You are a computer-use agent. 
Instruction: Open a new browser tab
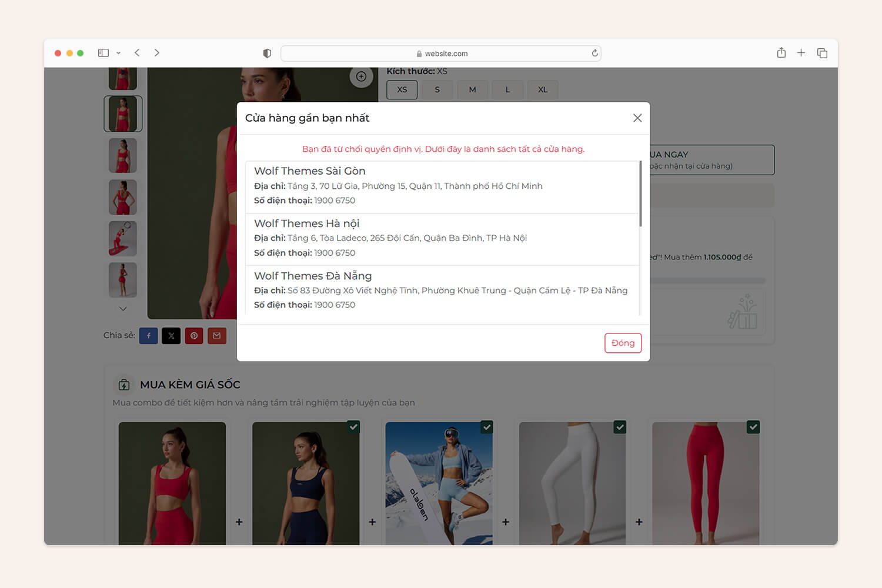[801, 53]
